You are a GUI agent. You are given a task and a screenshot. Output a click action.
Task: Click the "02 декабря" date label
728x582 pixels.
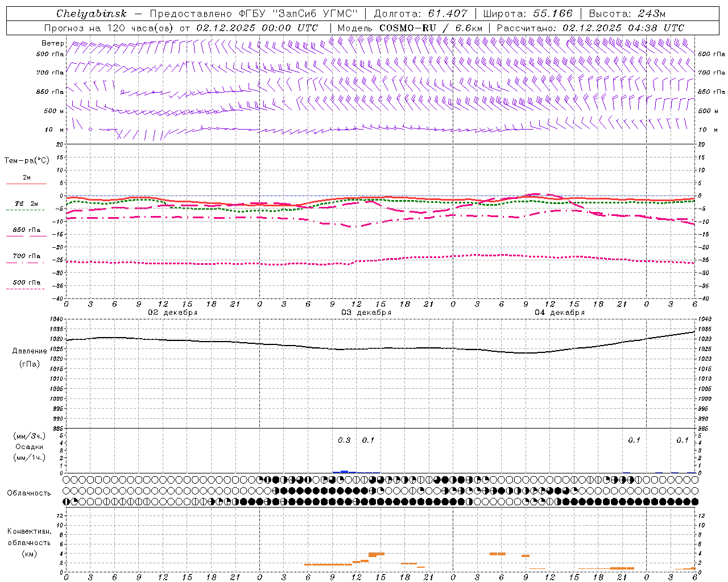pos(173,313)
